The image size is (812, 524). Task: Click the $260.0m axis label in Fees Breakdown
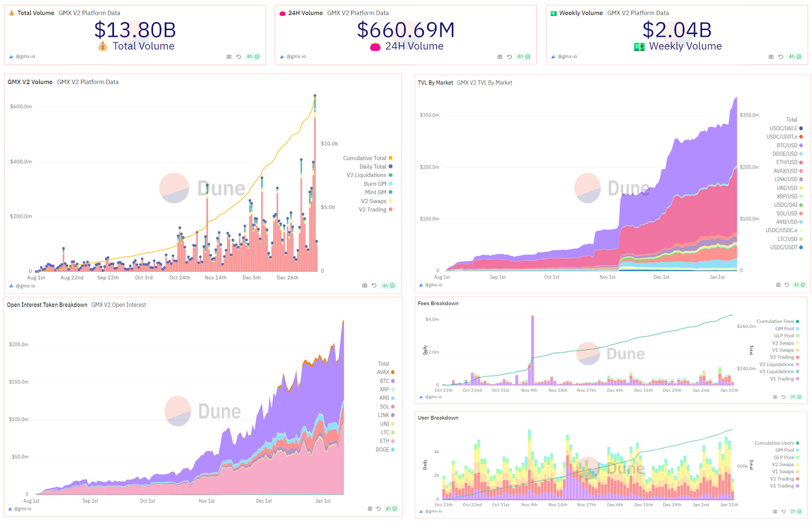click(x=747, y=326)
